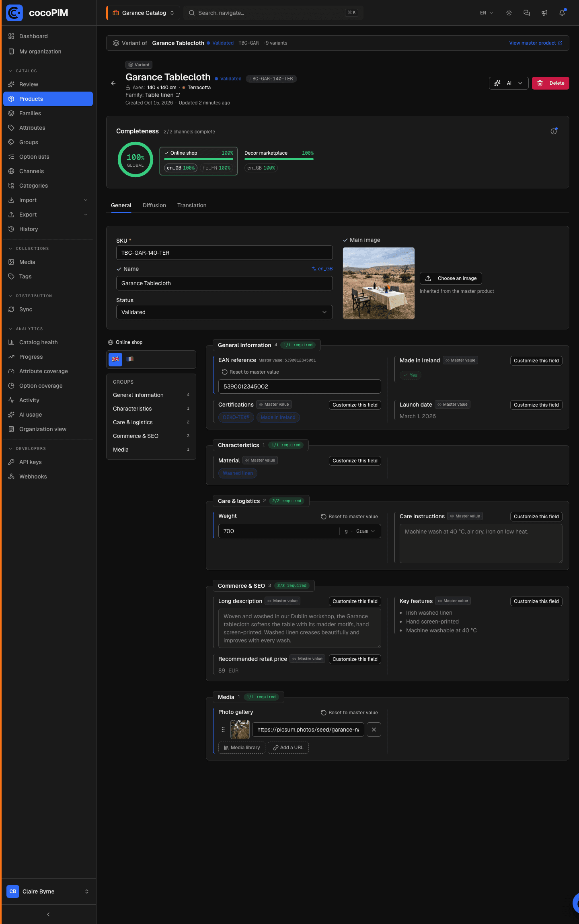Remove photo gallery URL with X
This screenshot has height=924, width=579.
[x=374, y=730]
